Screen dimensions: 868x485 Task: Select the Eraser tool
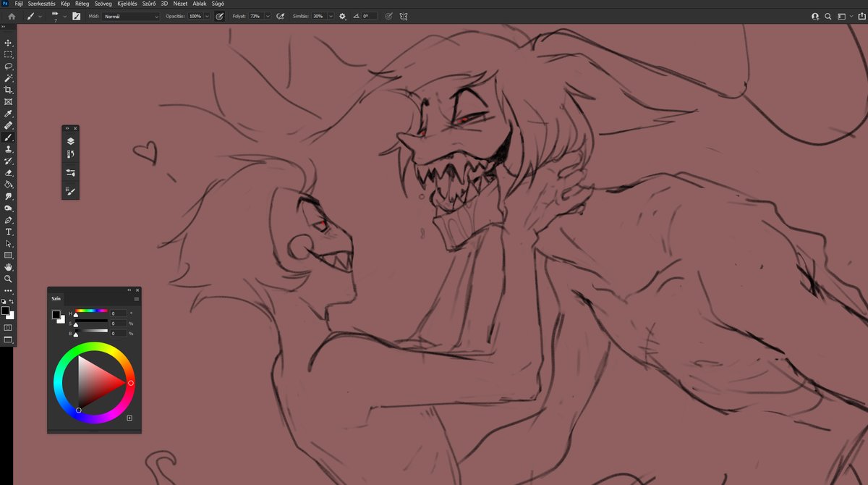[x=9, y=173]
